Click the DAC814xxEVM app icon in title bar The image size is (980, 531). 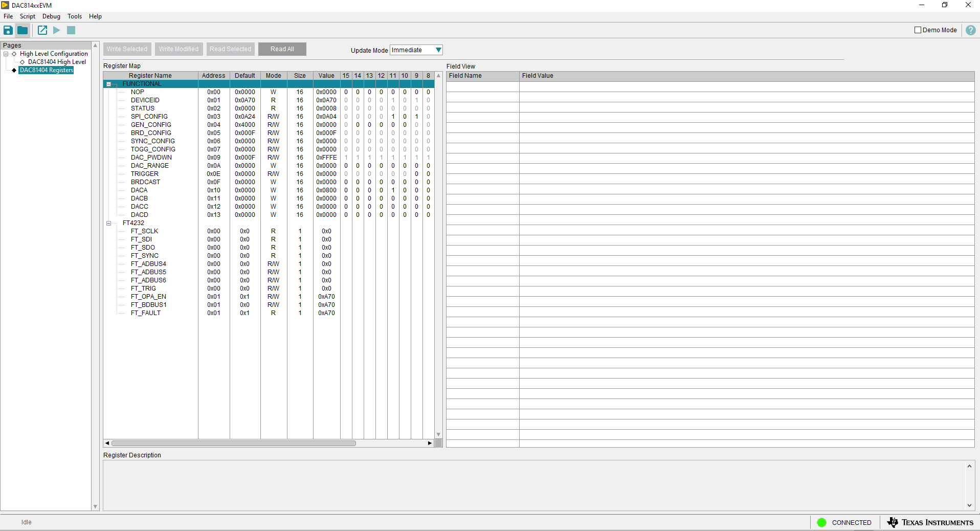(5, 5)
